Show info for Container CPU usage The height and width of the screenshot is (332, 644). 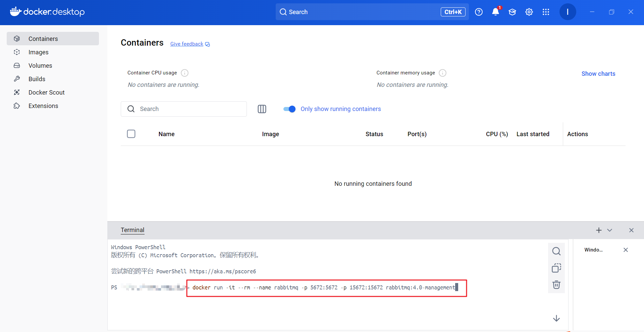point(184,73)
